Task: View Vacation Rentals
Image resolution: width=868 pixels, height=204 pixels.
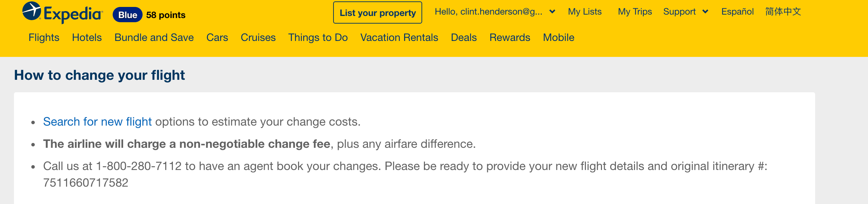Action: (399, 37)
